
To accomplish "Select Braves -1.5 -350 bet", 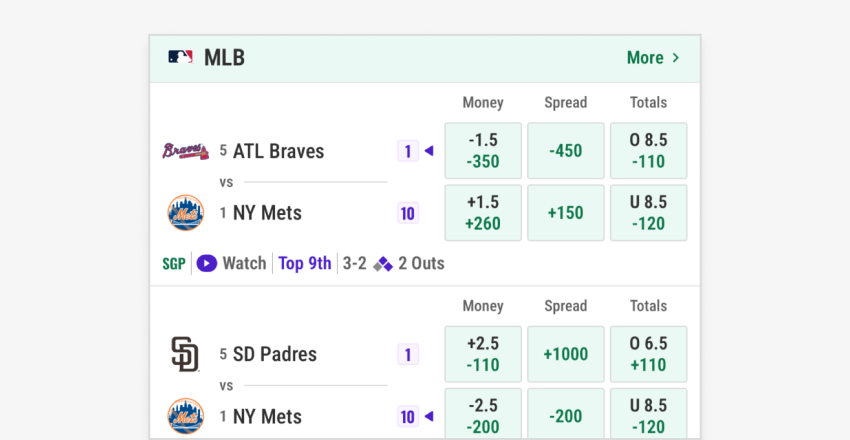I will click(x=483, y=151).
